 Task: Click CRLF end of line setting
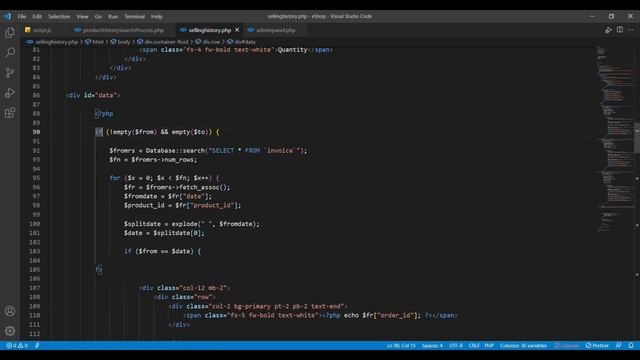point(474,345)
